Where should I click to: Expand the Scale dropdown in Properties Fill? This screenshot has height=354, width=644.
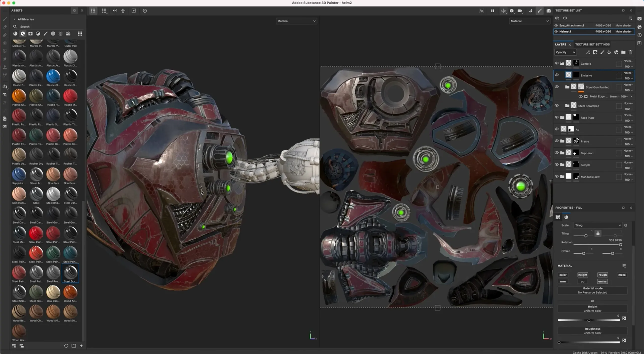point(598,225)
